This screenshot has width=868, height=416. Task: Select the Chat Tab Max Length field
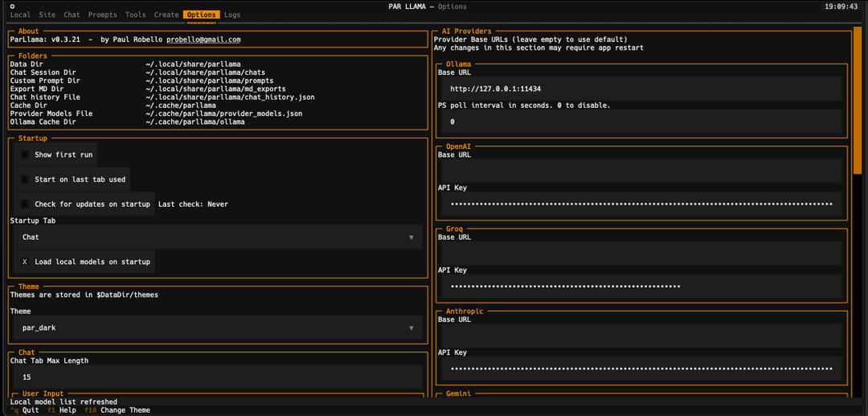pyautogui.click(x=218, y=377)
